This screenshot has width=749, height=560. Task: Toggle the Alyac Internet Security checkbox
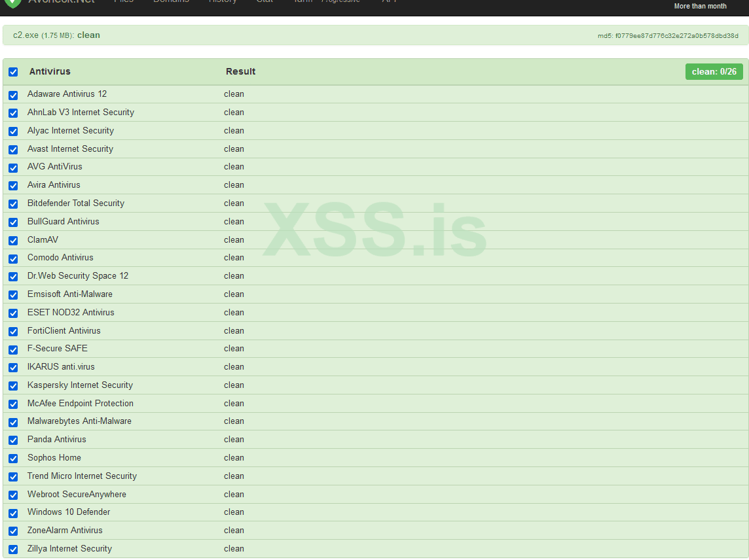pos(13,131)
